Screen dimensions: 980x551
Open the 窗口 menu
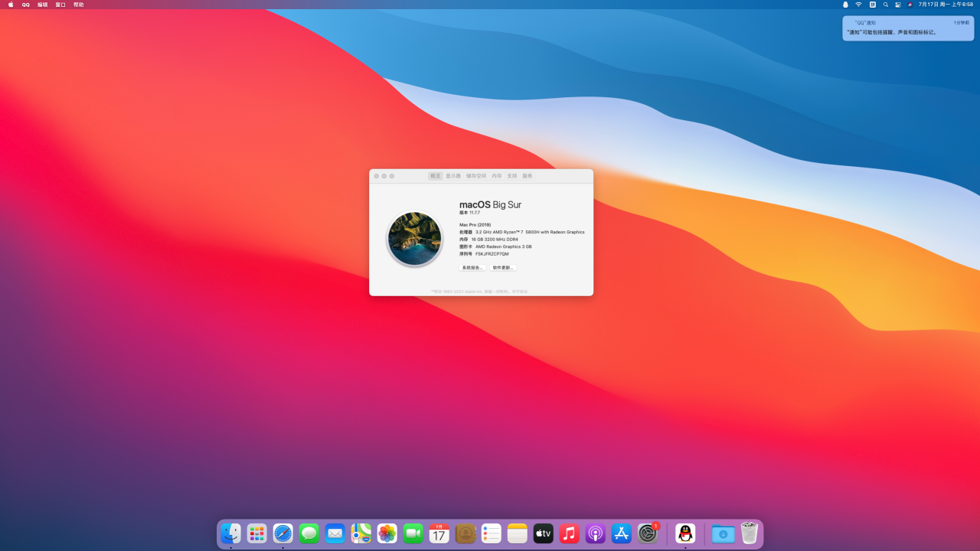60,5
